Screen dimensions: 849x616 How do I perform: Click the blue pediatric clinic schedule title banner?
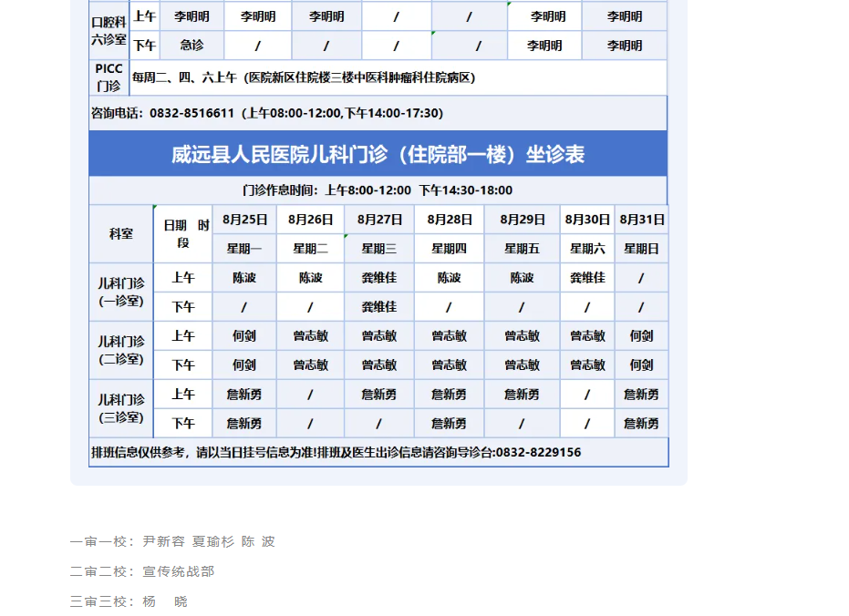pyautogui.click(x=378, y=154)
